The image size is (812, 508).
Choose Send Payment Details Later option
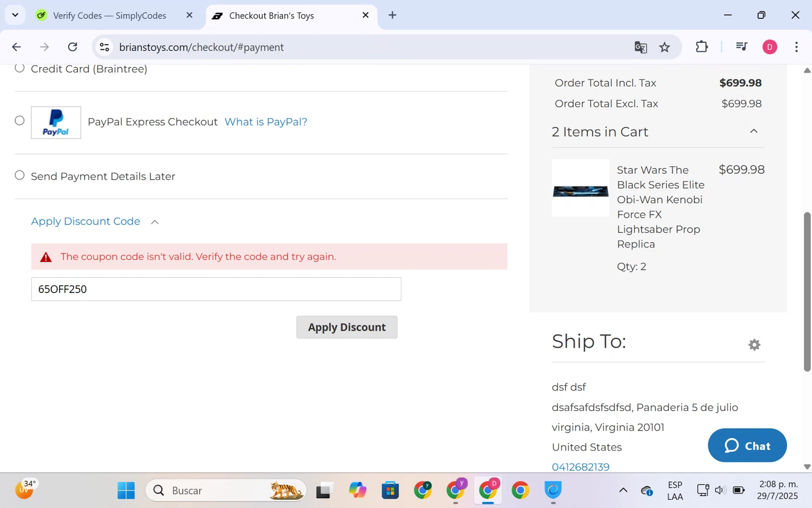point(19,175)
